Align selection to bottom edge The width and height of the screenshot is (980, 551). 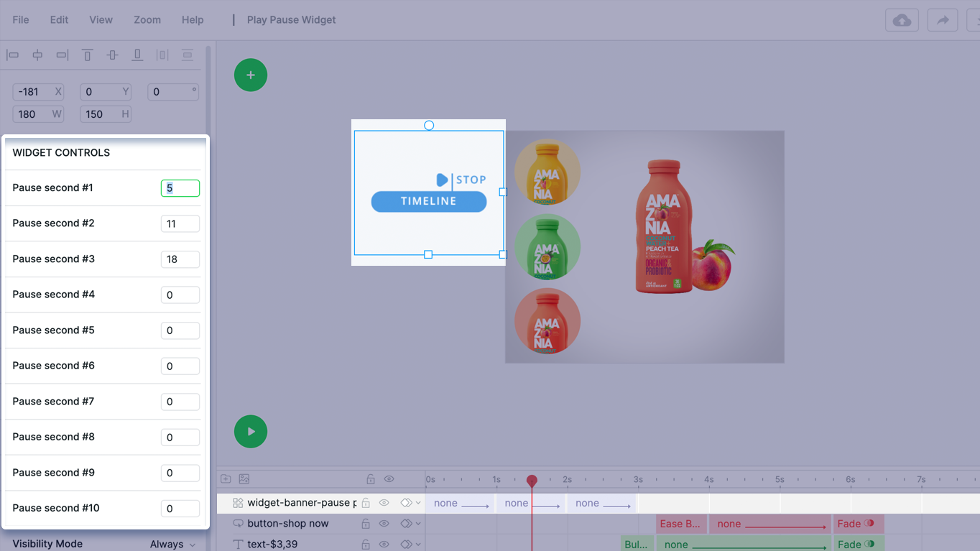point(137,55)
